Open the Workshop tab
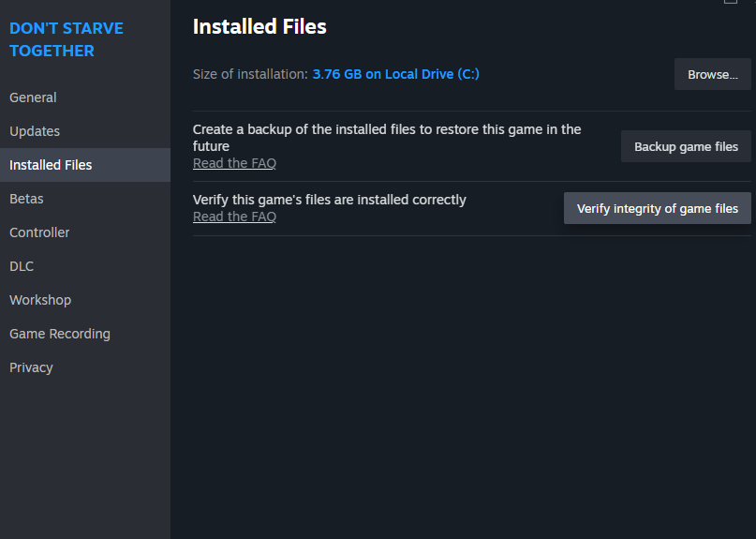 (40, 300)
